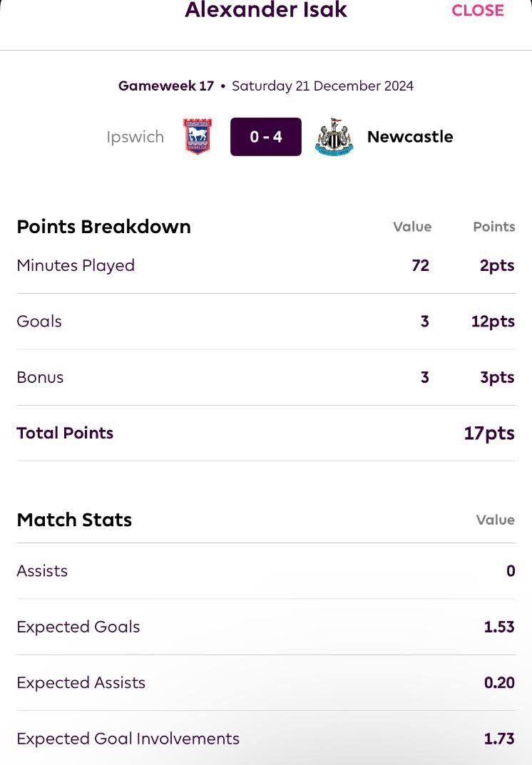Tap the Expected Goals stat row
532x765 pixels.
click(266, 627)
